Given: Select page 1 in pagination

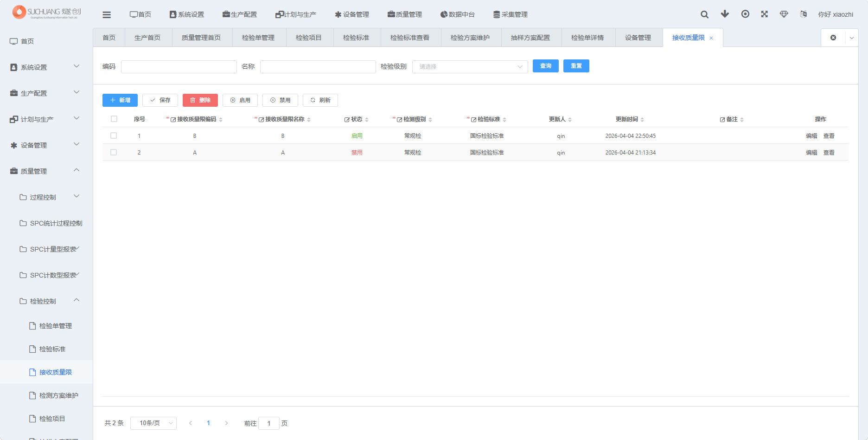Looking at the screenshot, I should (x=209, y=423).
